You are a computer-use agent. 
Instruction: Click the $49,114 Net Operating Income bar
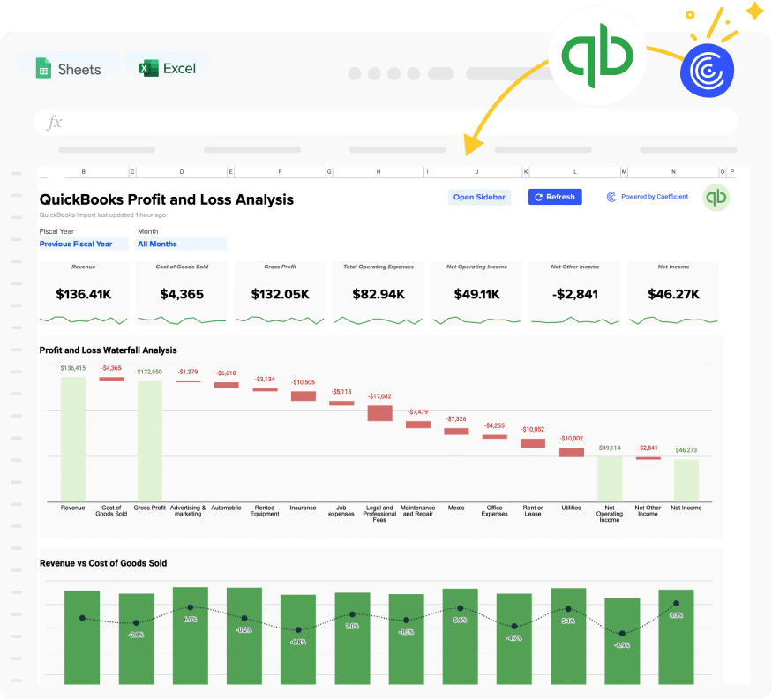(x=610, y=478)
